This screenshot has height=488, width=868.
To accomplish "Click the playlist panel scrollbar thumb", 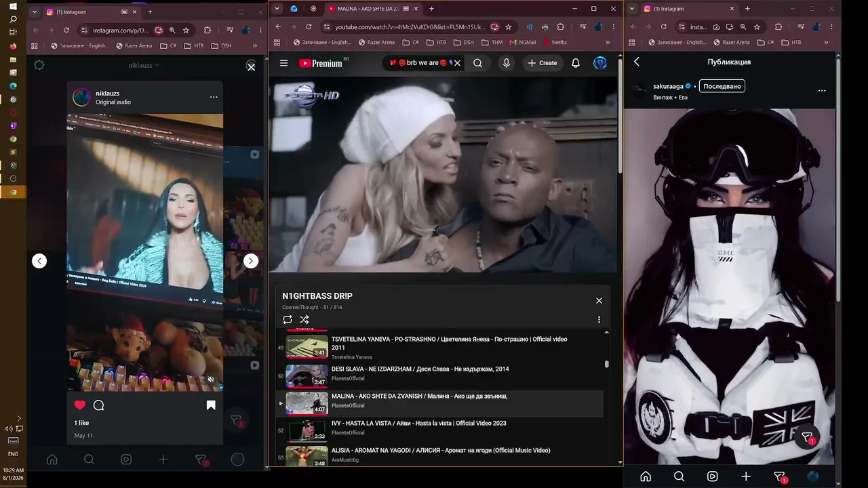I will [606, 364].
